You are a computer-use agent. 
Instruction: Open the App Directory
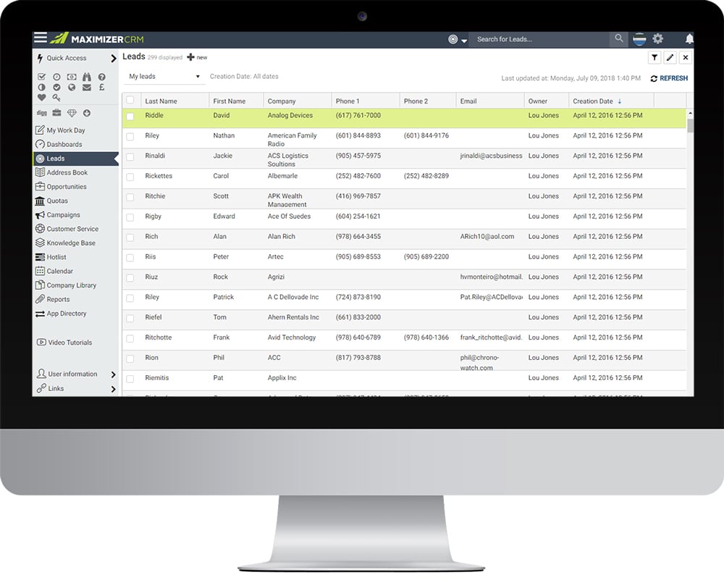[x=67, y=313]
